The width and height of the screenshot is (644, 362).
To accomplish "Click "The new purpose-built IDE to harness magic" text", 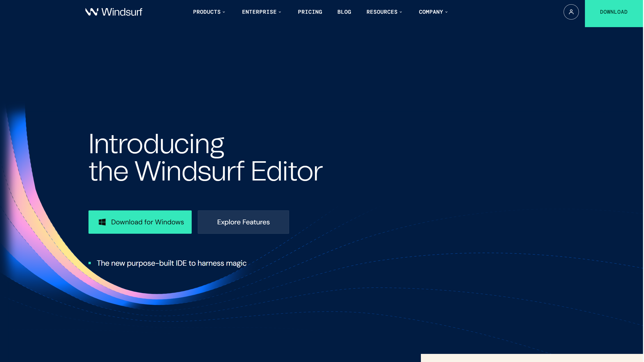I will (172, 263).
